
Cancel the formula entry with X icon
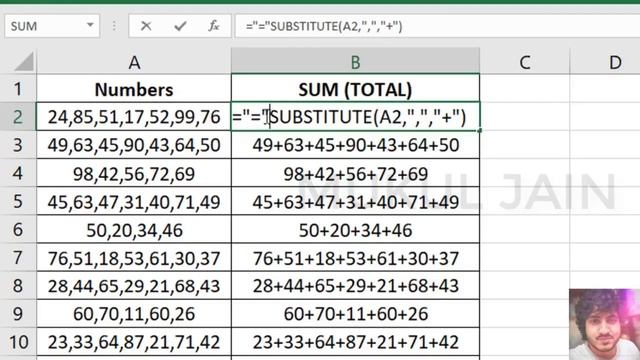point(146,26)
